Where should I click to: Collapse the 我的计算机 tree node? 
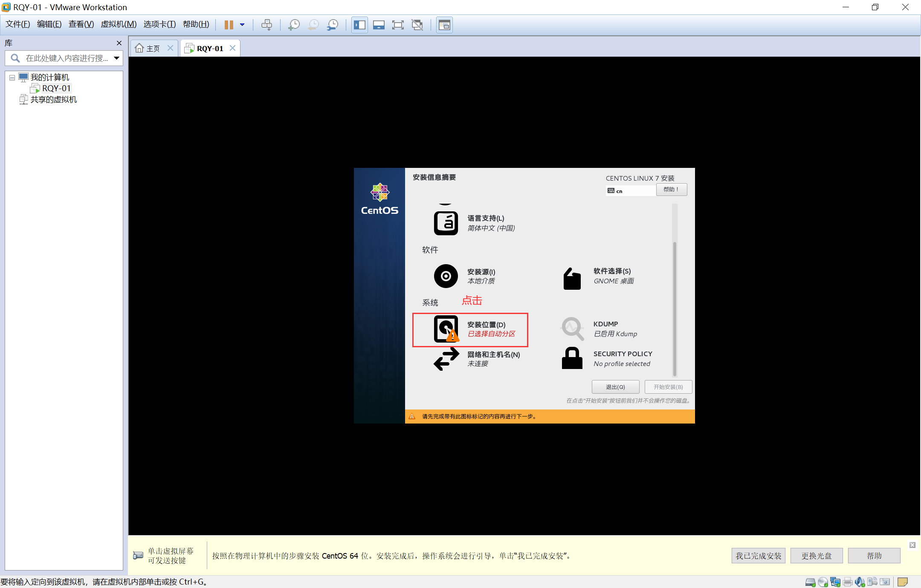[x=12, y=78]
